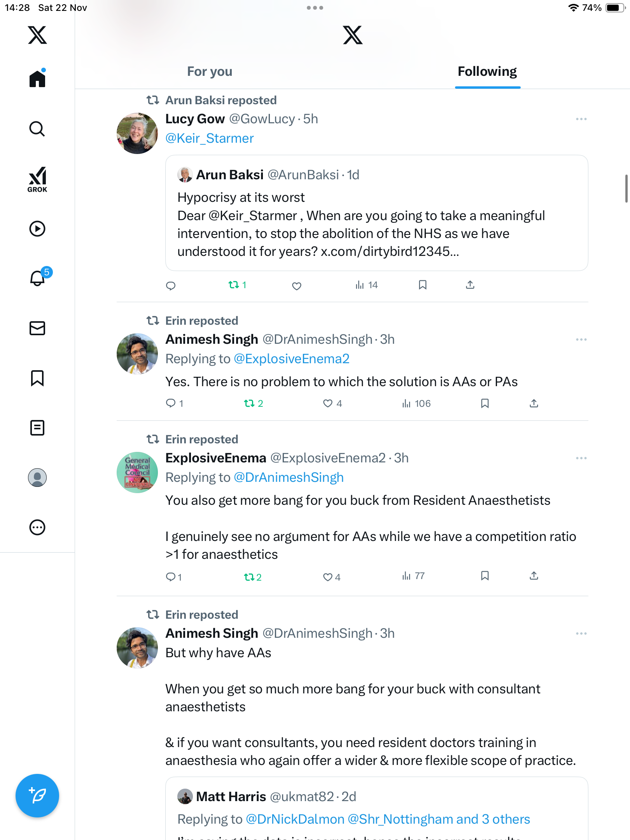Open the Search page in sidebar
The height and width of the screenshot is (840, 630).
[37, 129]
